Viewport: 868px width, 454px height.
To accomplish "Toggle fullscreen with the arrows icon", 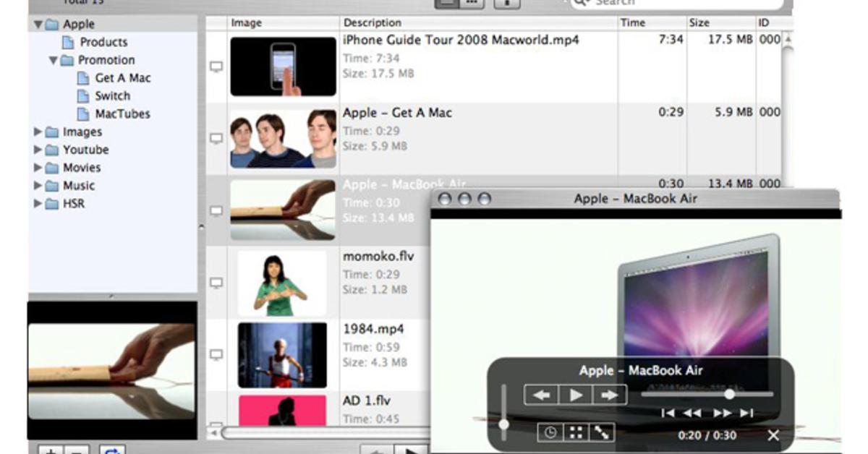I will click(x=601, y=432).
